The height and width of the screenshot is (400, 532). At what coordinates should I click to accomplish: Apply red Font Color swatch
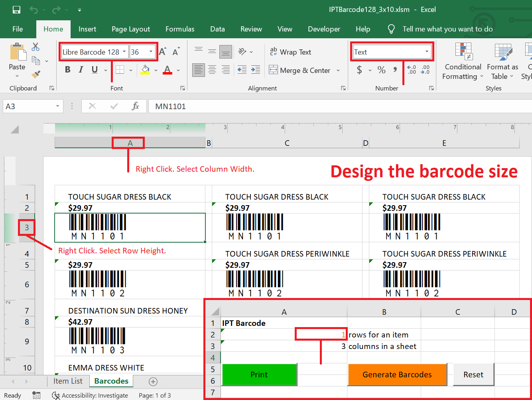point(167,70)
